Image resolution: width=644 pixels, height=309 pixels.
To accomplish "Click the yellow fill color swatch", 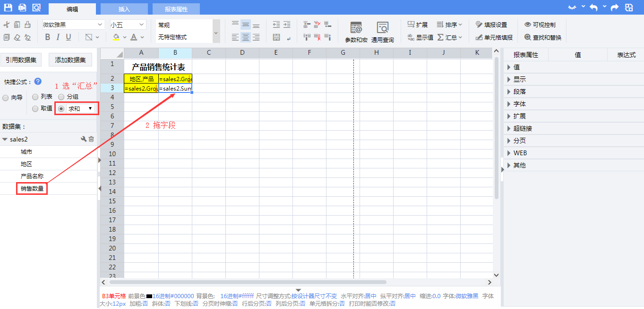I will [116, 37].
